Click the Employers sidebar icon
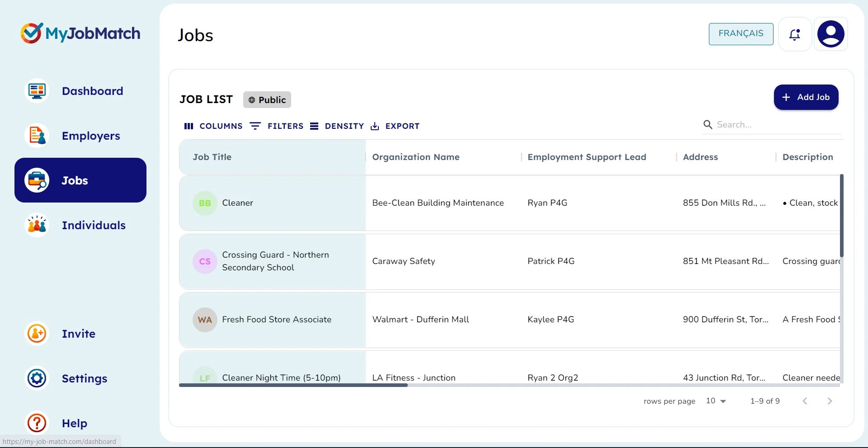Image resolution: width=868 pixels, height=448 pixels. 37,136
